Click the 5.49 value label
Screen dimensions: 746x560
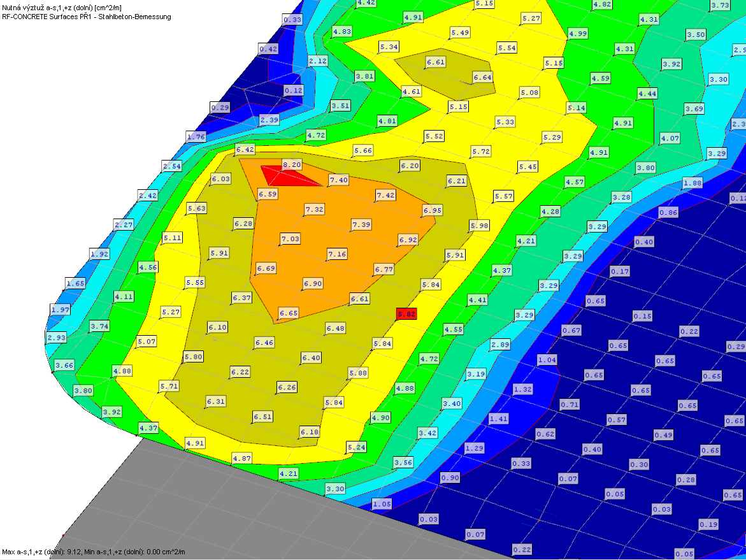pos(460,32)
